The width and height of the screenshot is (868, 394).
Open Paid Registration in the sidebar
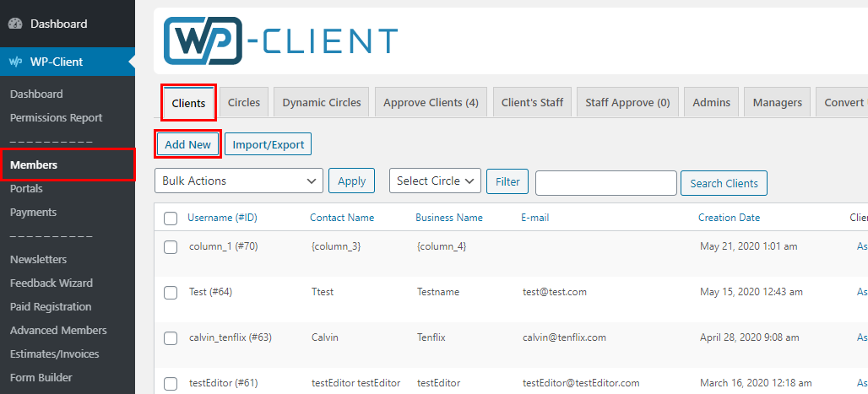click(51, 306)
